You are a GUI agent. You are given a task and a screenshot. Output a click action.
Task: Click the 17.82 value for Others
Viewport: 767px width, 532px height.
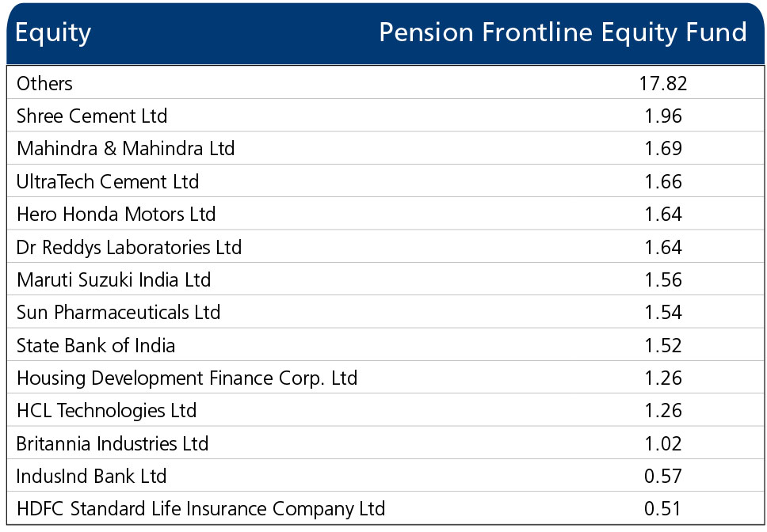tap(663, 84)
